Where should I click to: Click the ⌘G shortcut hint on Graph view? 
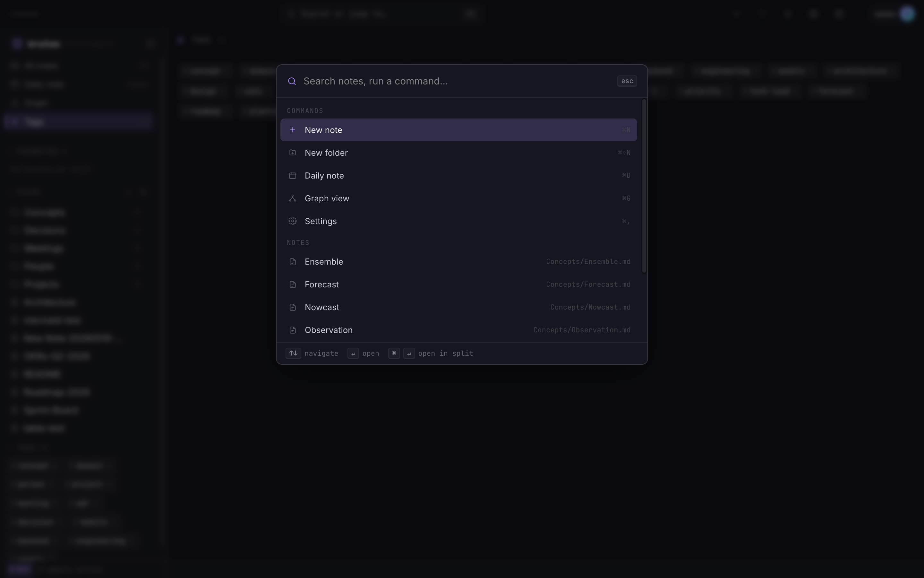pyautogui.click(x=626, y=198)
